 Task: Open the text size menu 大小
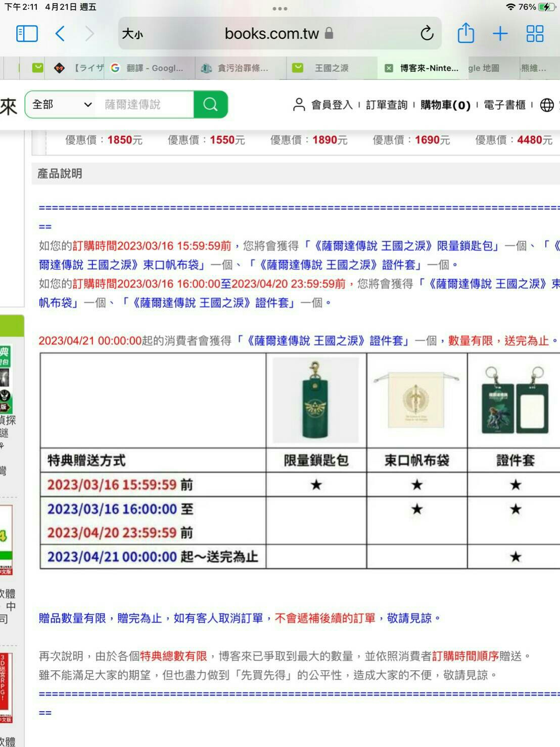[x=132, y=34]
